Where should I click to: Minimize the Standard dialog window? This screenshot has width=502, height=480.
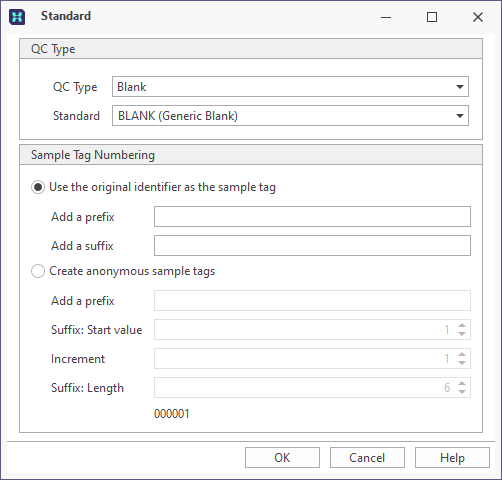click(x=386, y=17)
